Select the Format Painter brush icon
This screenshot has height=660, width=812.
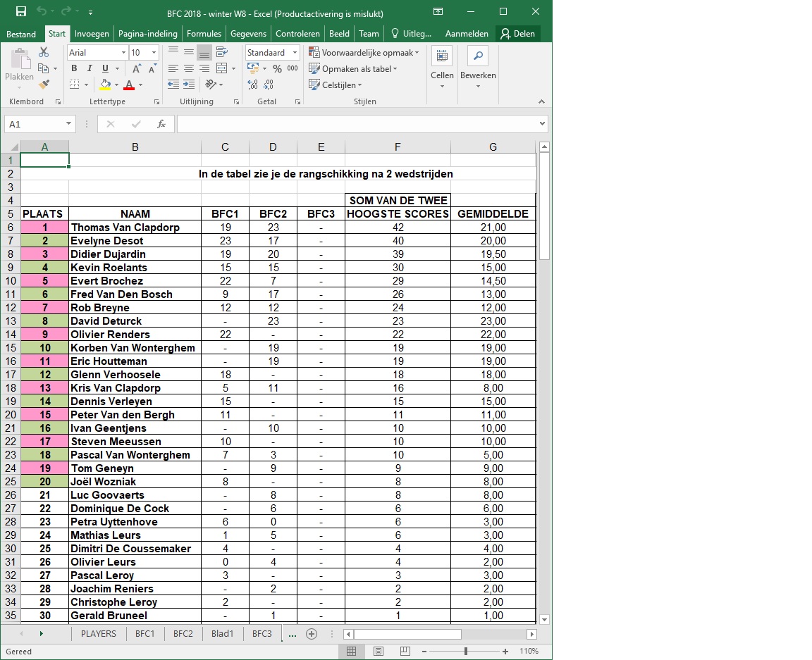[44, 85]
